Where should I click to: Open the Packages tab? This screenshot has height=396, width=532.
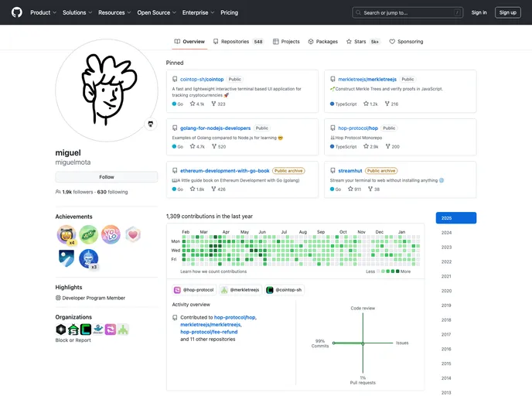tap(323, 42)
